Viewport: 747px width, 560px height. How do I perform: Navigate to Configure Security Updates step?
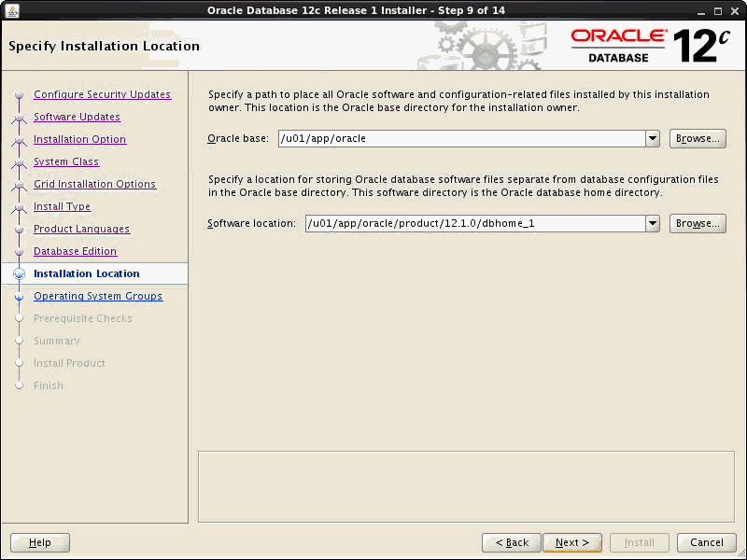pyautogui.click(x=102, y=94)
